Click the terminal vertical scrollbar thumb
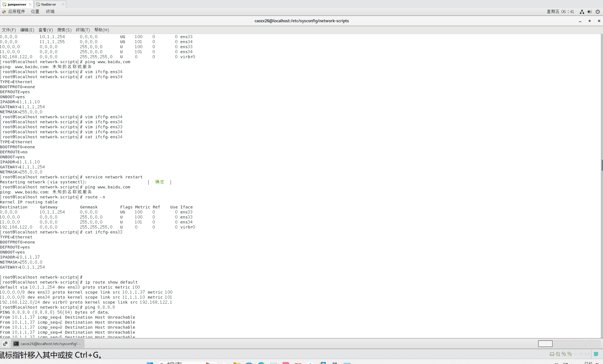Viewport: 603px width, 364px height. [x=602, y=165]
